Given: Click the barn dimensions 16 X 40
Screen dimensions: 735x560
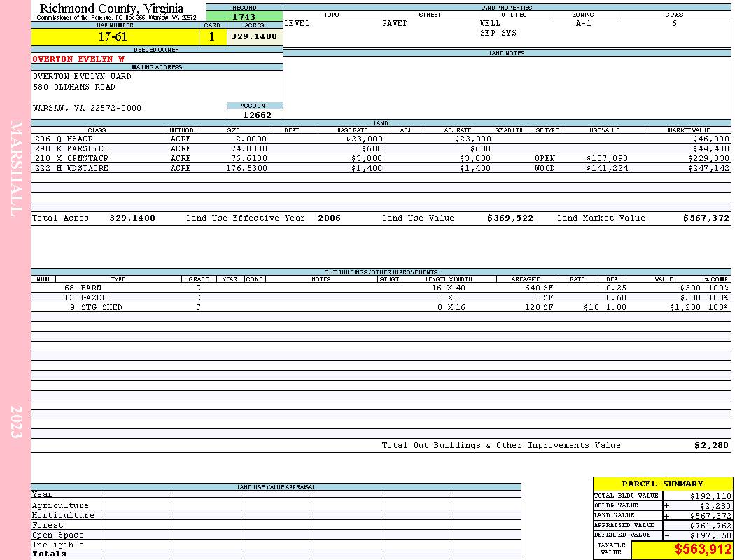Looking at the screenshot, I should [x=449, y=288].
